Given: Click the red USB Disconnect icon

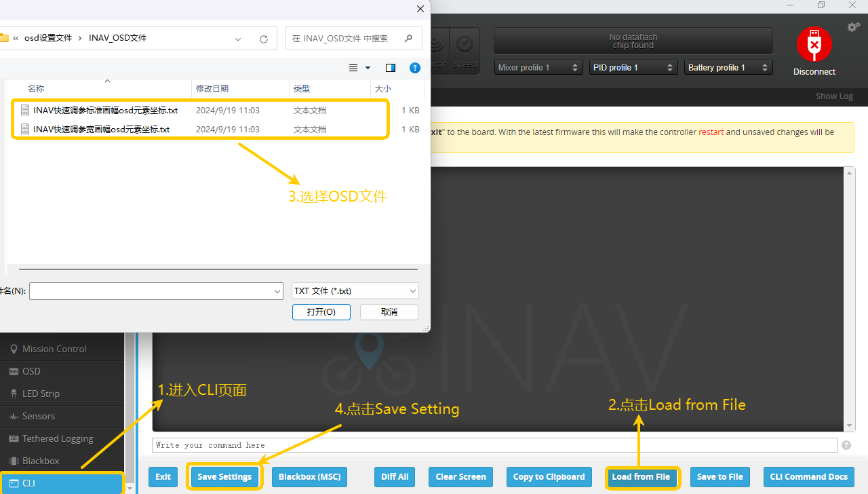Looking at the screenshot, I should (x=814, y=45).
